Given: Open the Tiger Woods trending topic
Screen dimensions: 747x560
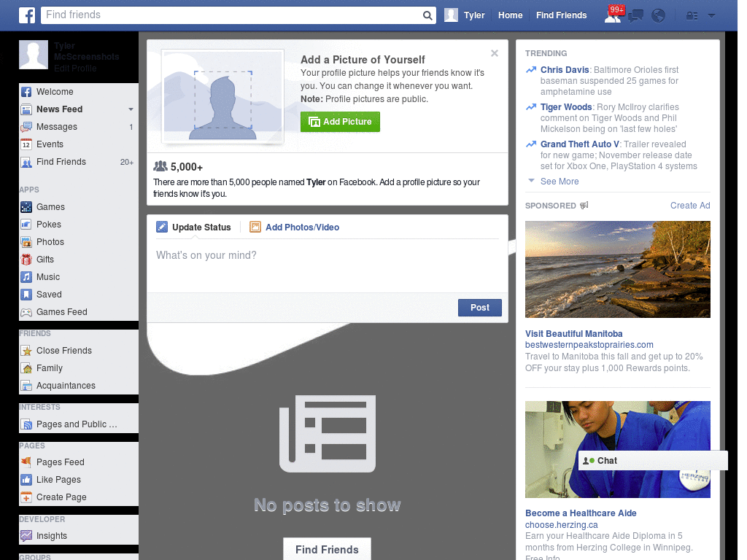Looking at the screenshot, I should coord(566,107).
